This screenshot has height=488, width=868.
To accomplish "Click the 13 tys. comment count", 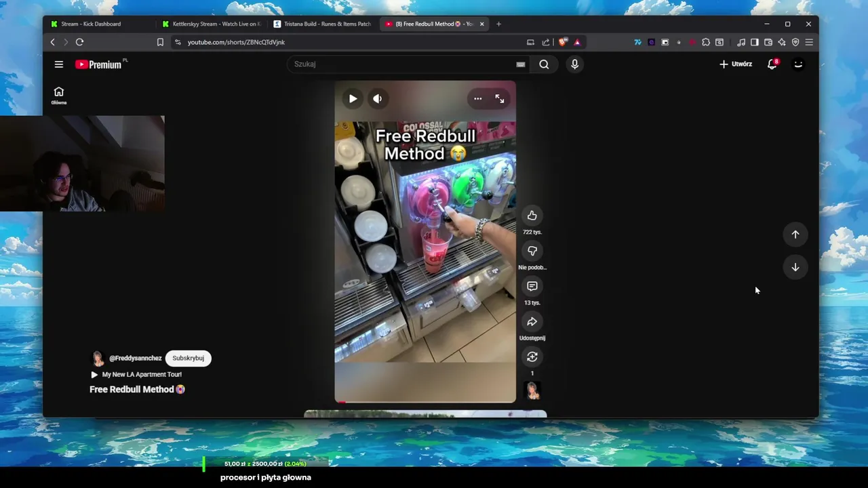I will 532,302.
